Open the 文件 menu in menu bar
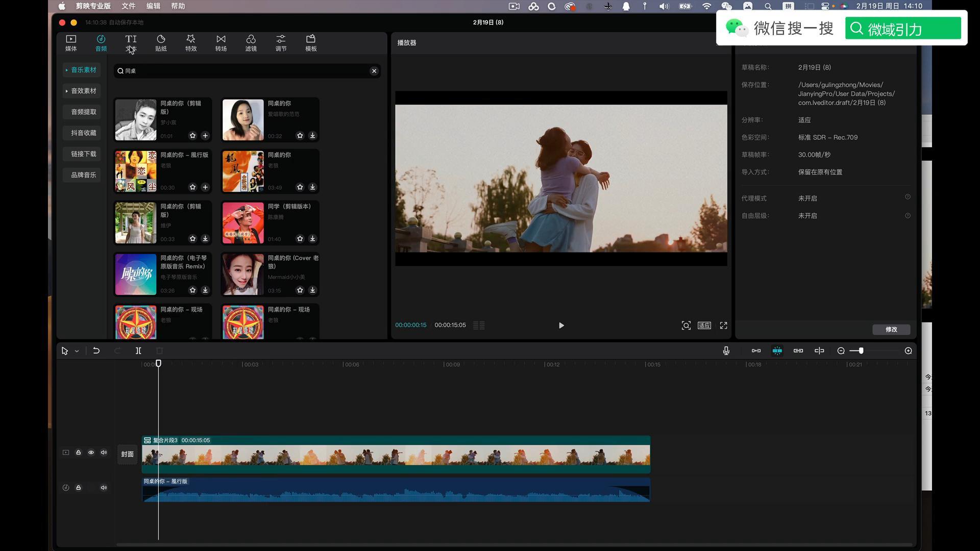 pyautogui.click(x=129, y=6)
